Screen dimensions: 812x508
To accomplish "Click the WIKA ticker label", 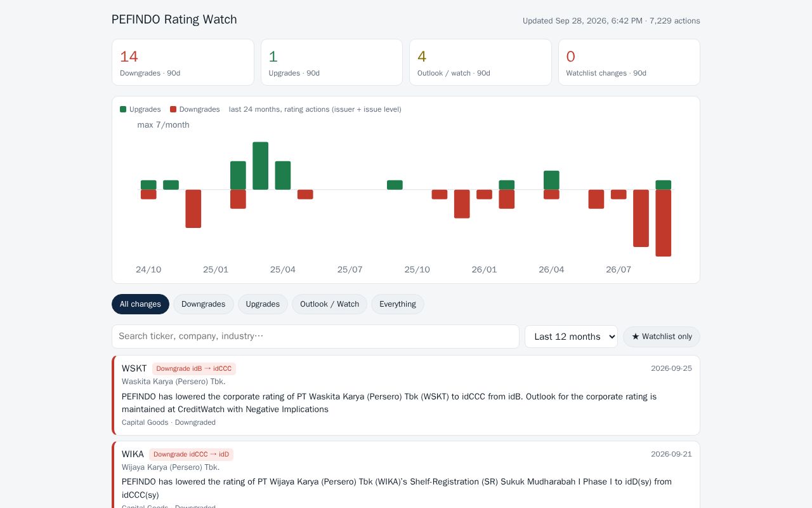I will tap(133, 454).
